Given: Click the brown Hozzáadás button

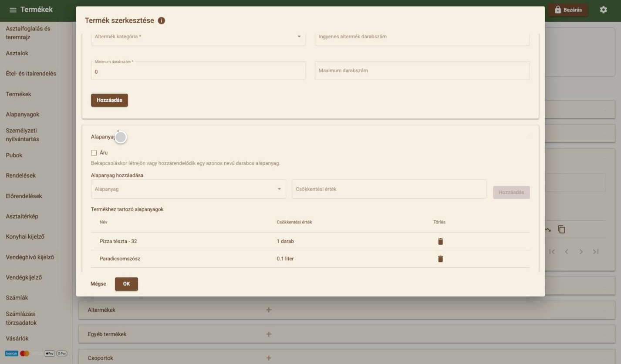Looking at the screenshot, I should pyautogui.click(x=109, y=100).
